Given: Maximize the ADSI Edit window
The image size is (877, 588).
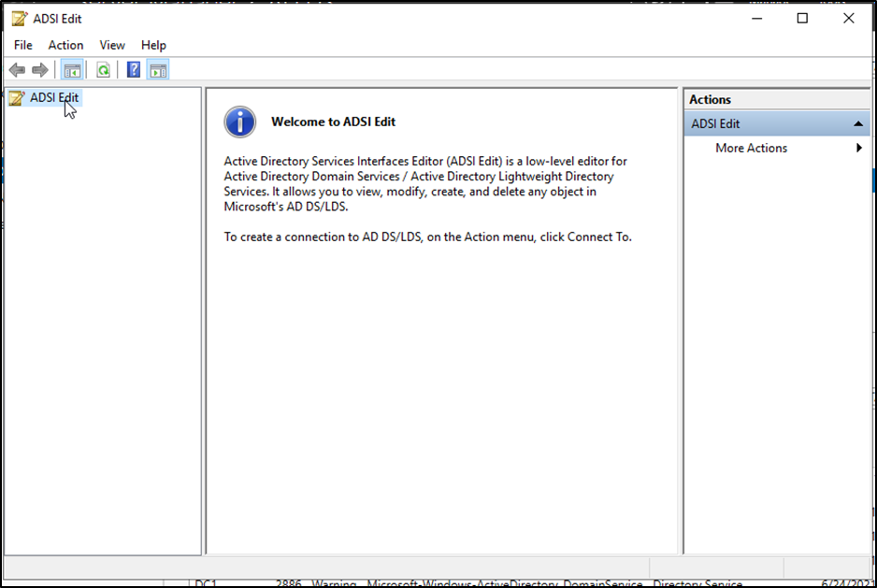Looking at the screenshot, I should [x=802, y=19].
